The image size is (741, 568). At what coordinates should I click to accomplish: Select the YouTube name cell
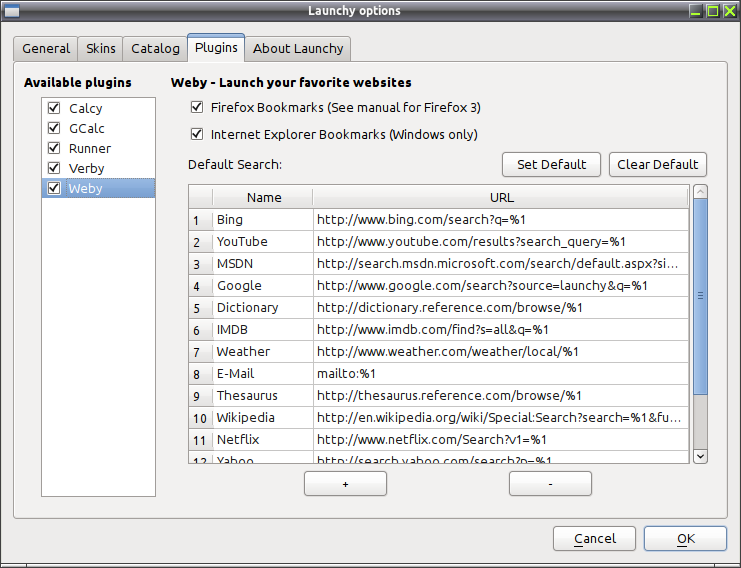(x=263, y=241)
